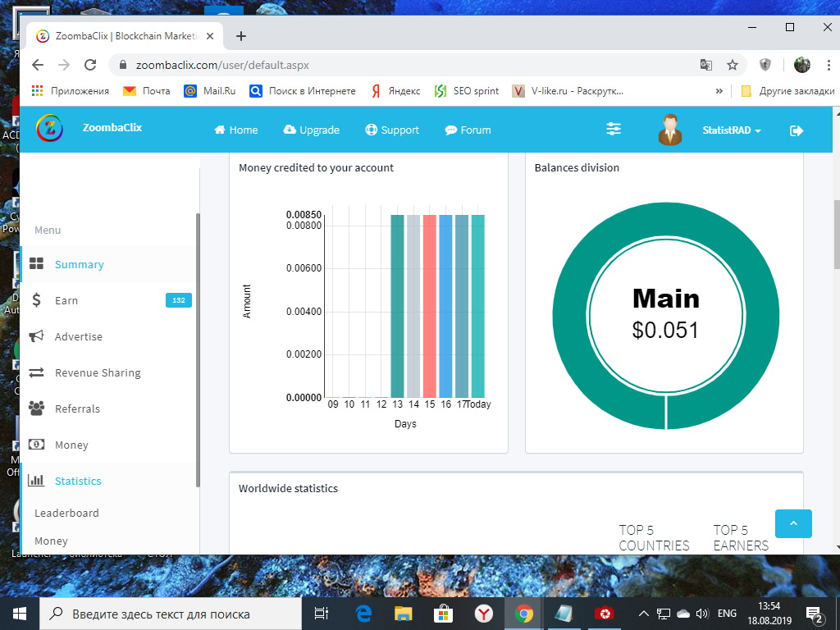Click the Statistics bar chart icon
Screen dimensions: 840x630
36,480
